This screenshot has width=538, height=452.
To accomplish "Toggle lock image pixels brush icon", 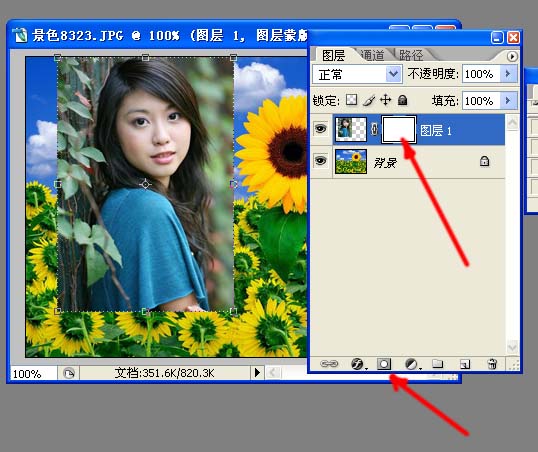I will (x=369, y=100).
